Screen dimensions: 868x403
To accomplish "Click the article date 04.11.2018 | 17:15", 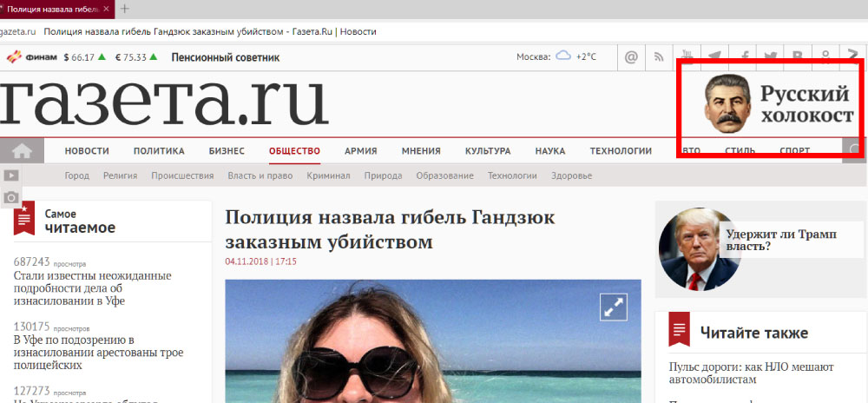I will (x=260, y=261).
